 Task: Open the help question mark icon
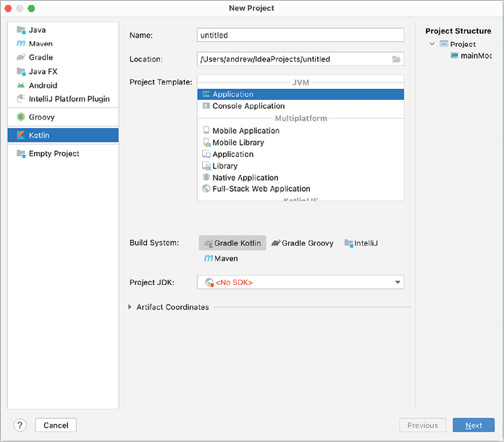point(20,425)
